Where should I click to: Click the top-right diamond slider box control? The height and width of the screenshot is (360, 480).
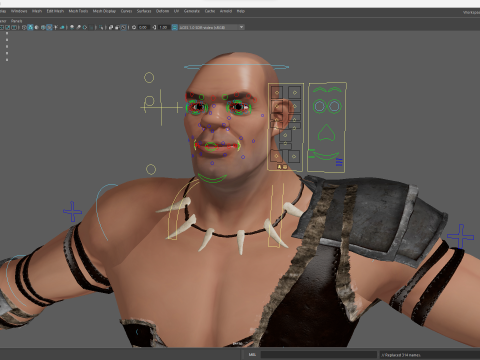[294, 92]
